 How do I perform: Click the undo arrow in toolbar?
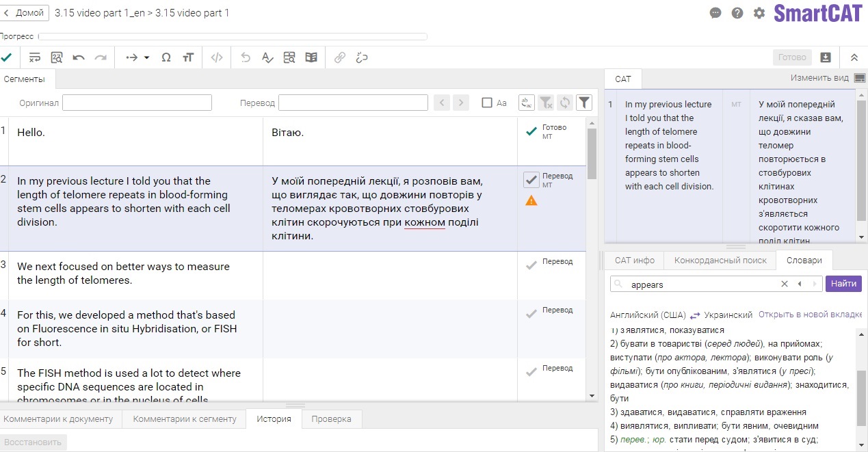click(79, 57)
